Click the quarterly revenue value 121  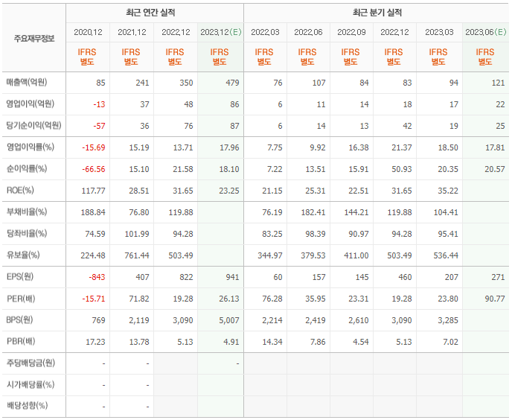pyautogui.click(x=499, y=83)
